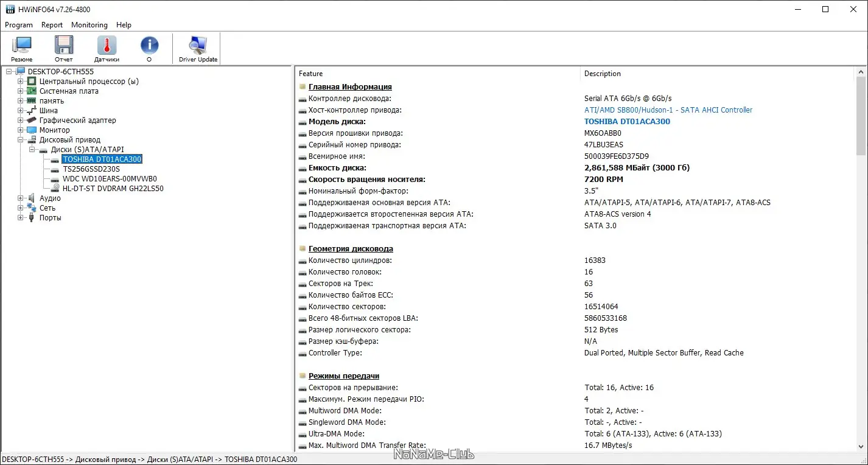Click the Количество цилиндров row
Viewport: 868px width, 465px height.
[576, 260]
